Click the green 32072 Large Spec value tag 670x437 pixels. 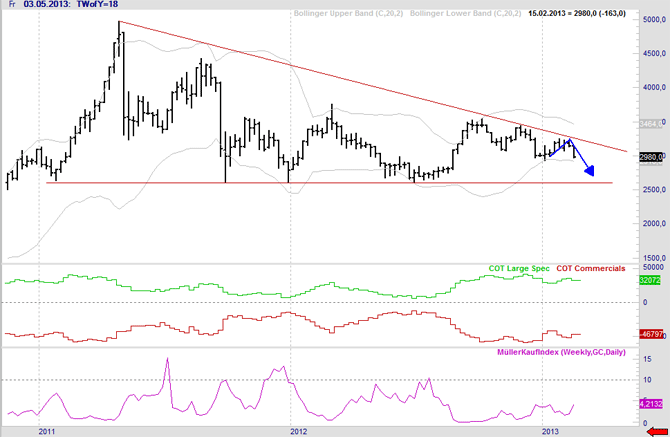tap(651, 282)
